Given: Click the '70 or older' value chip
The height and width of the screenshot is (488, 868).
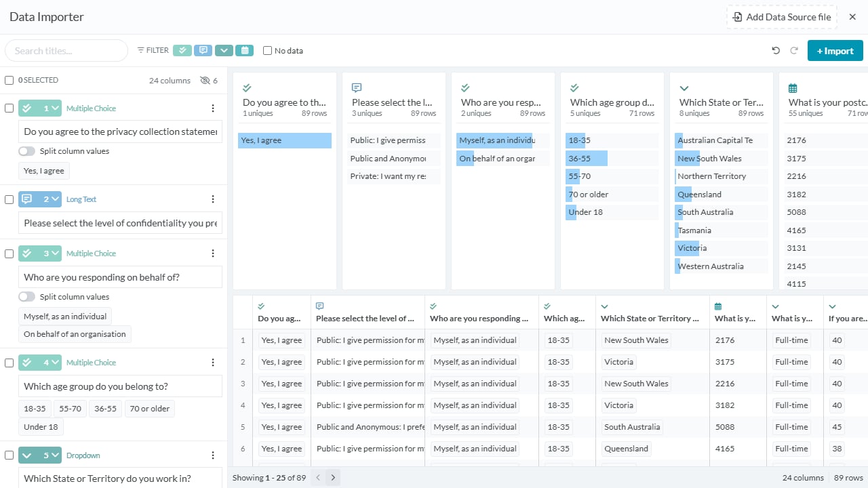Looking at the screenshot, I should tap(149, 409).
